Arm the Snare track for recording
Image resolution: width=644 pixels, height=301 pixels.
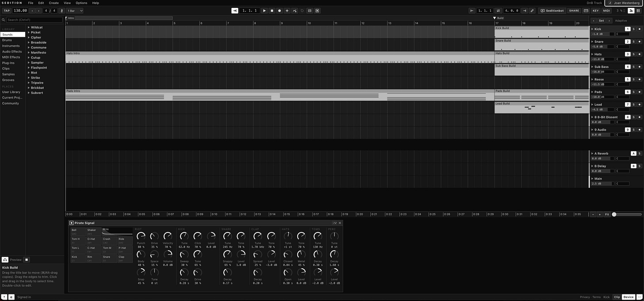pos(639,42)
